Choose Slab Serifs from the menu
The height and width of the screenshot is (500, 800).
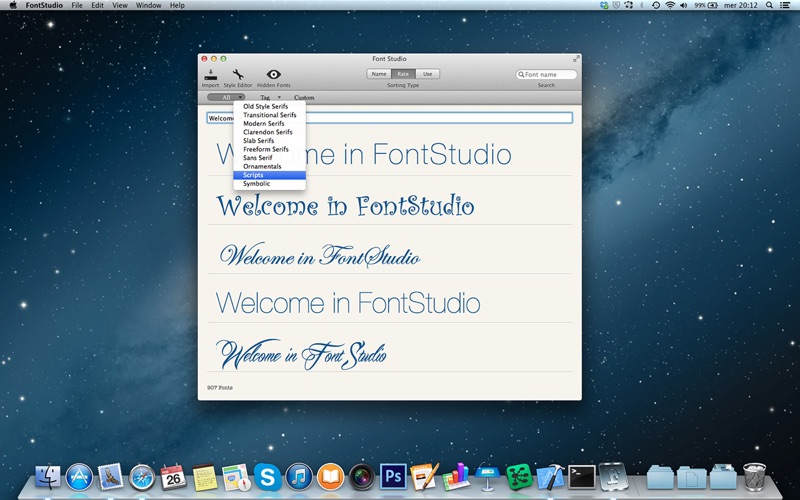coord(269,140)
